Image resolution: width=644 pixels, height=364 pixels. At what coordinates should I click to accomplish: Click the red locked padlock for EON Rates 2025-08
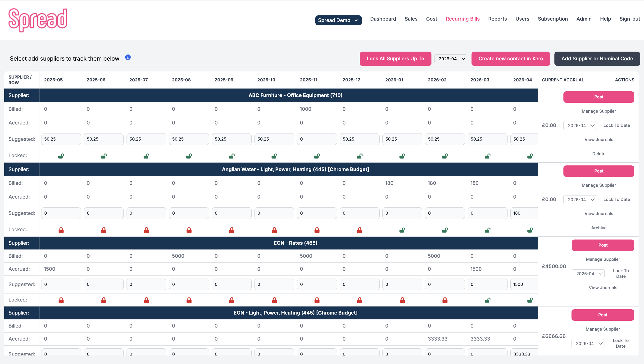tap(189, 300)
